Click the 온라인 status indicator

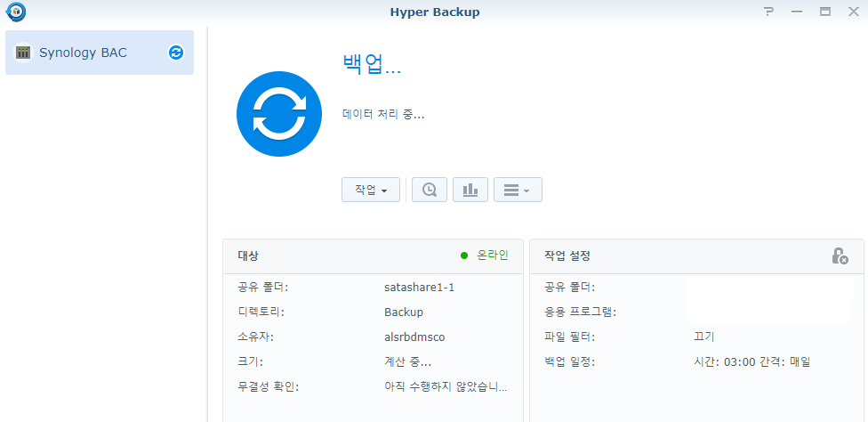485,256
